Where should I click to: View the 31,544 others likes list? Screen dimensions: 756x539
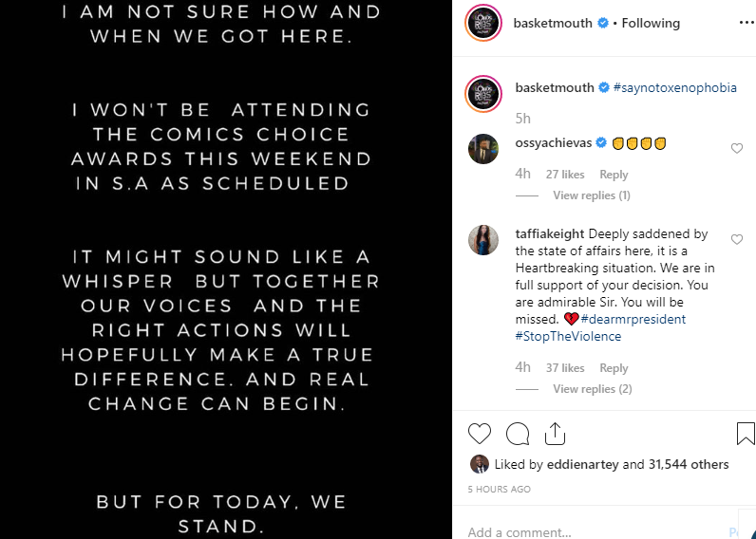click(686, 465)
